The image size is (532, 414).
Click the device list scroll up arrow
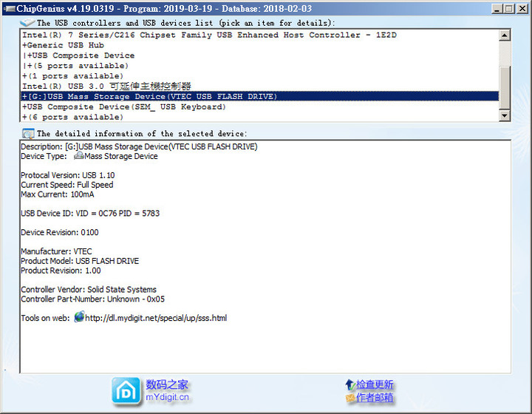[505, 35]
